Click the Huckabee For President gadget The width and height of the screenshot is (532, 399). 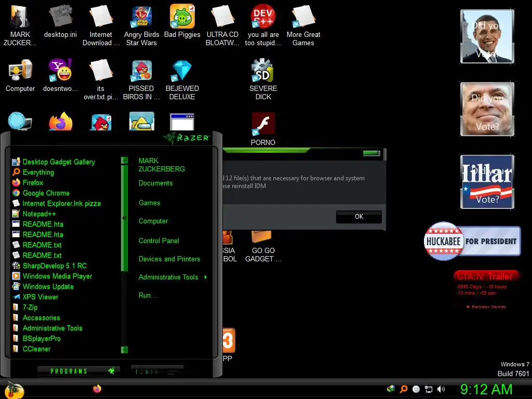pos(472,241)
